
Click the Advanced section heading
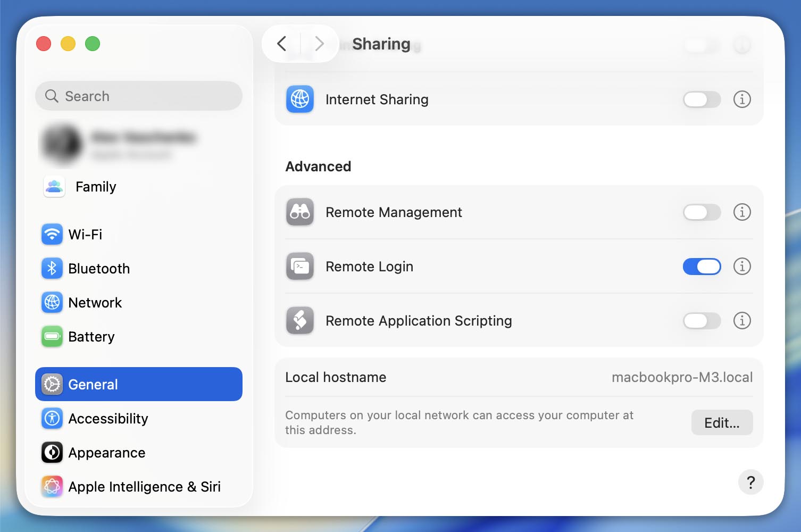pos(318,167)
